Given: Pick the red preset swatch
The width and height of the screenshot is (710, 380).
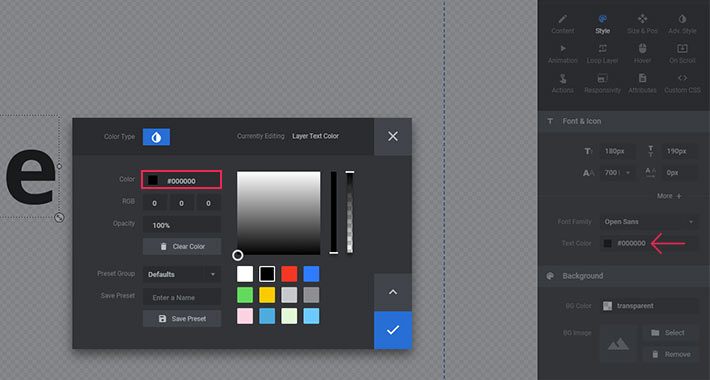Looking at the screenshot, I should 289,274.
